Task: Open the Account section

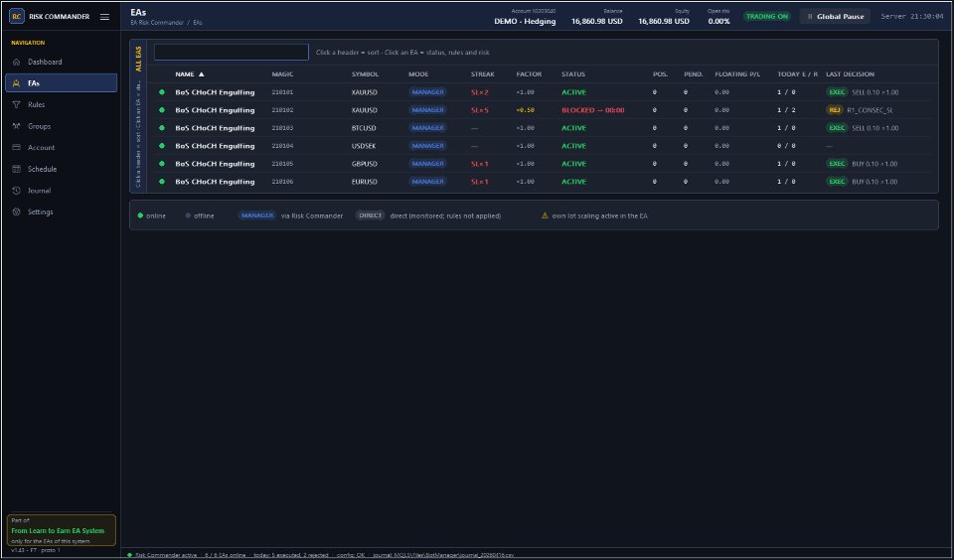Action: [x=61, y=147]
